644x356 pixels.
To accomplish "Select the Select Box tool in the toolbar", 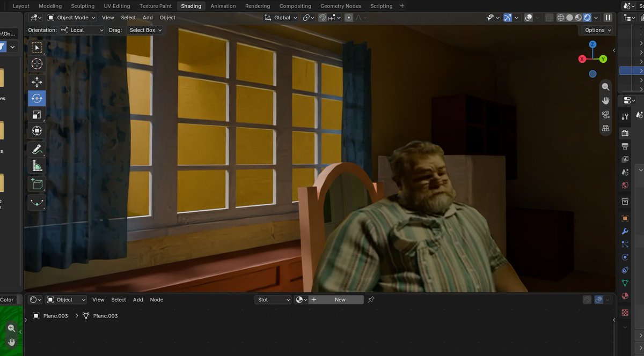I will (x=36, y=47).
